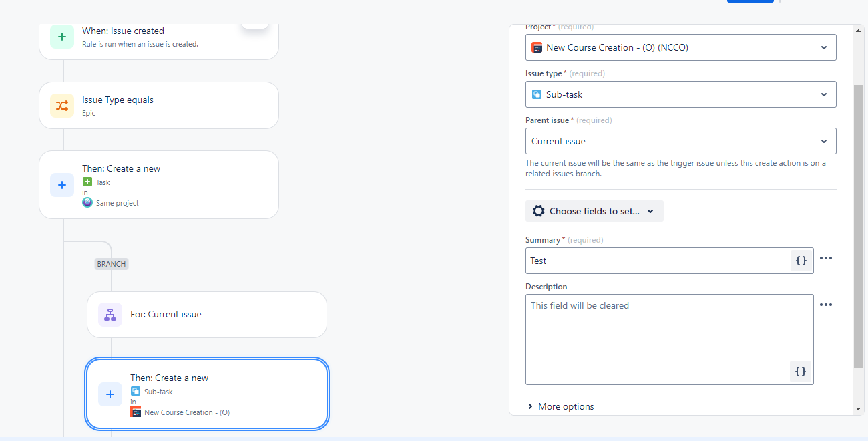This screenshot has width=868, height=441.
Task: Click the Summary input containing Test
Action: [670, 261]
